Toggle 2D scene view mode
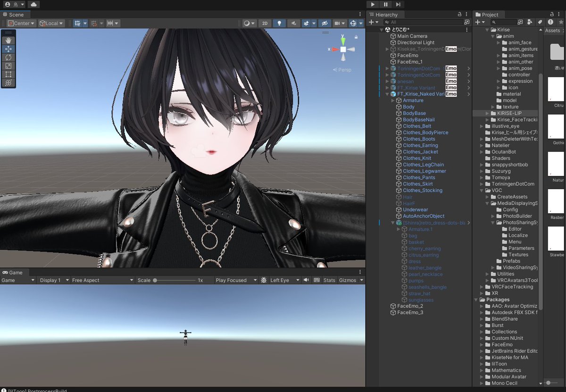566x392 pixels. (265, 23)
